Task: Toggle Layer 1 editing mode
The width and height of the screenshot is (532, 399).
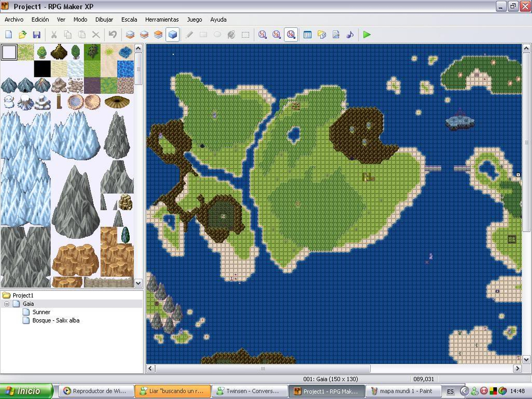Action: click(130, 34)
